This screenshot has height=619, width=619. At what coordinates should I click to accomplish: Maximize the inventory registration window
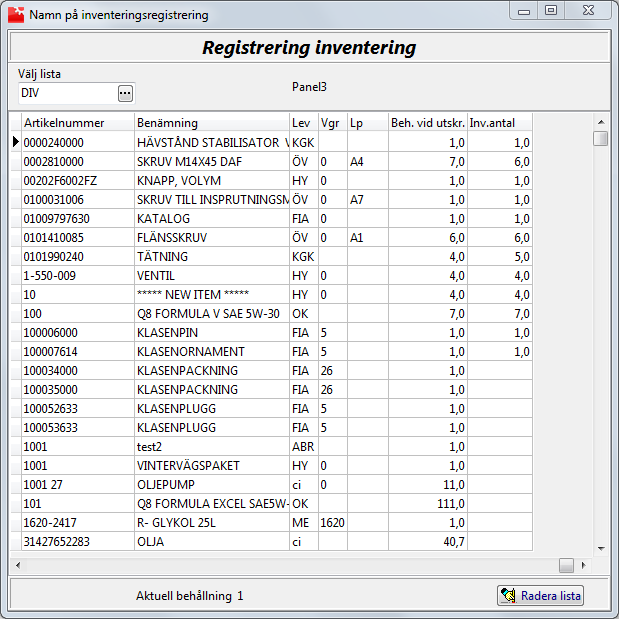[x=551, y=11]
